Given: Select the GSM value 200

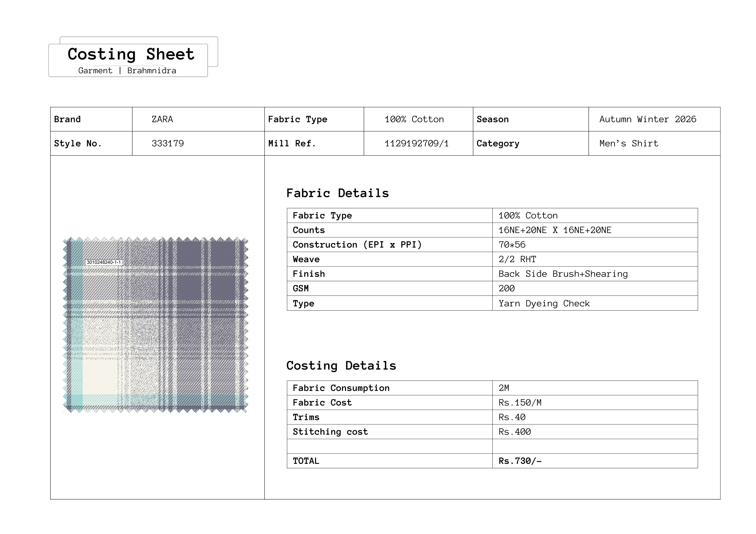Looking at the screenshot, I should click(506, 289).
